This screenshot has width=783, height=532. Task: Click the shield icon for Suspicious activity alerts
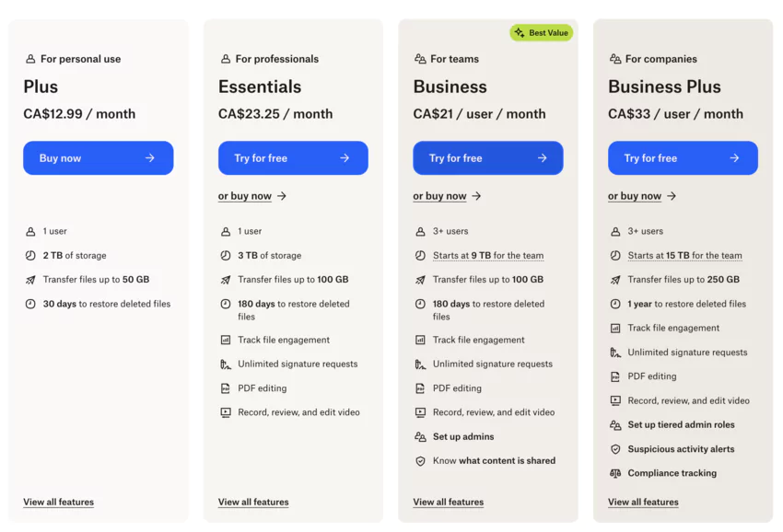pyautogui.click(x=615, y=448)
